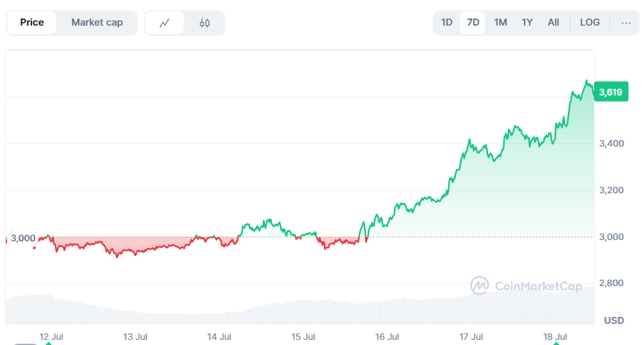644x345 pixels.
Task: Click the scrollbar handle at the bottom left
Action: pos(26,344)
